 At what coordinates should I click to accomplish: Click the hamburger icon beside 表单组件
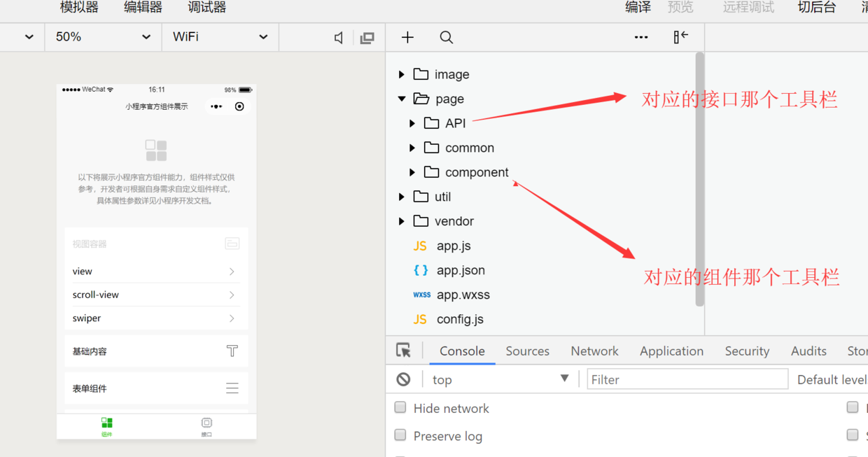pyautogui.click(x=232, y=388)
